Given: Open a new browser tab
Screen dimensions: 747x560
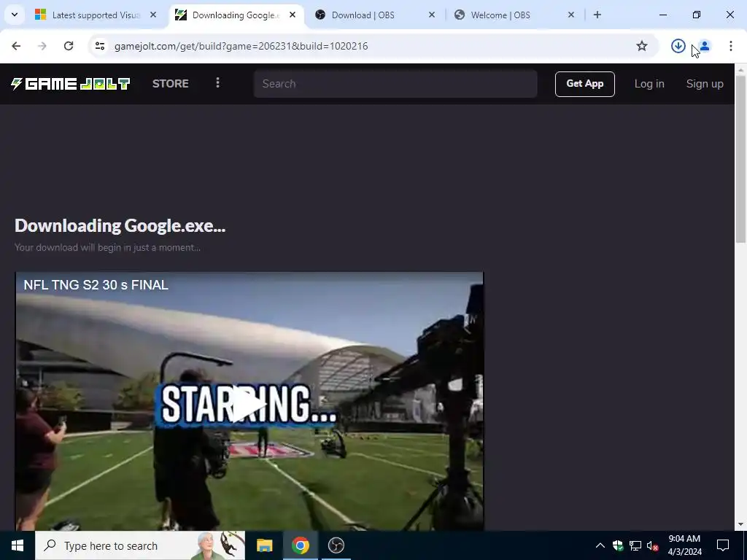Looking at the screenshot, I should point(597,15).
